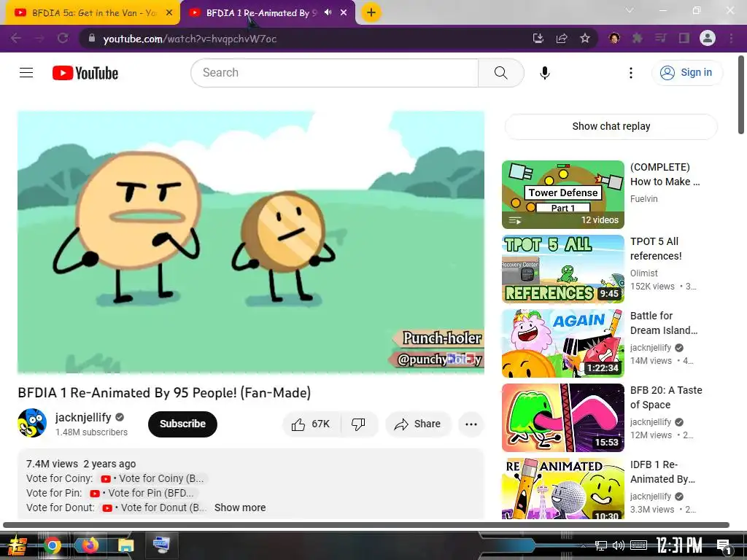Open the YouTube hamburger guide menu
Screen dimensions: 747x560
point(26,72)
